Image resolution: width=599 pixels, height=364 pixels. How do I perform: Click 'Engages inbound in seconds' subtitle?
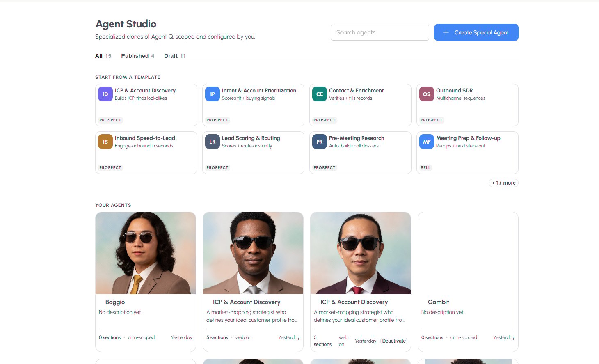coord(144,146)
